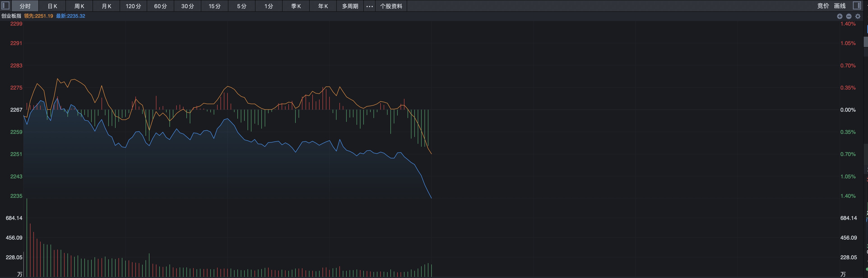Open the 1分 minute chart
The image size is (868, 278).
[269, 6]
